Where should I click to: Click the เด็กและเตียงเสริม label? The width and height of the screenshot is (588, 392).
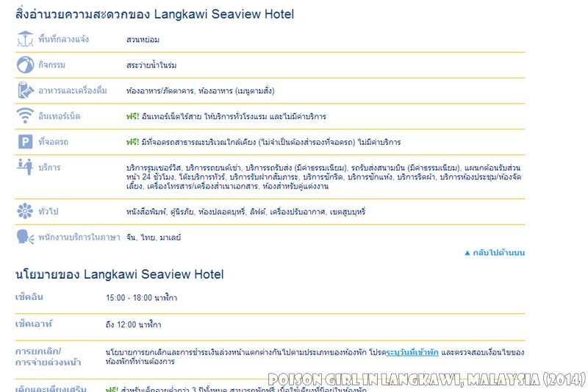(51, 388)
